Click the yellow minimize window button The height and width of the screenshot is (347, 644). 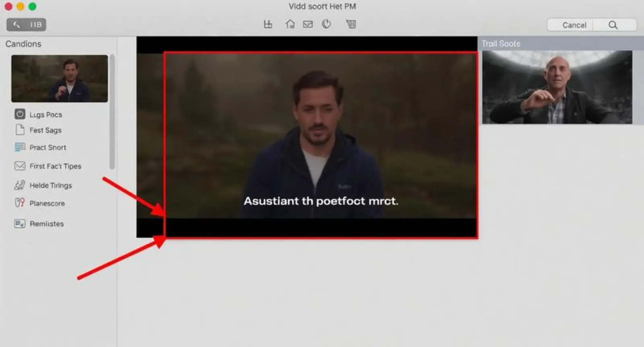point(21,6)
